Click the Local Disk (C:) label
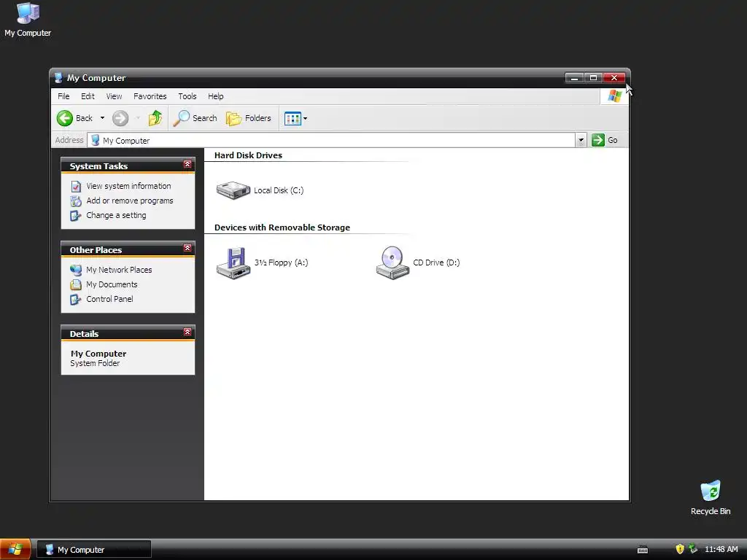The width and height of the screenshot is (747, 560). pos(279,190)
